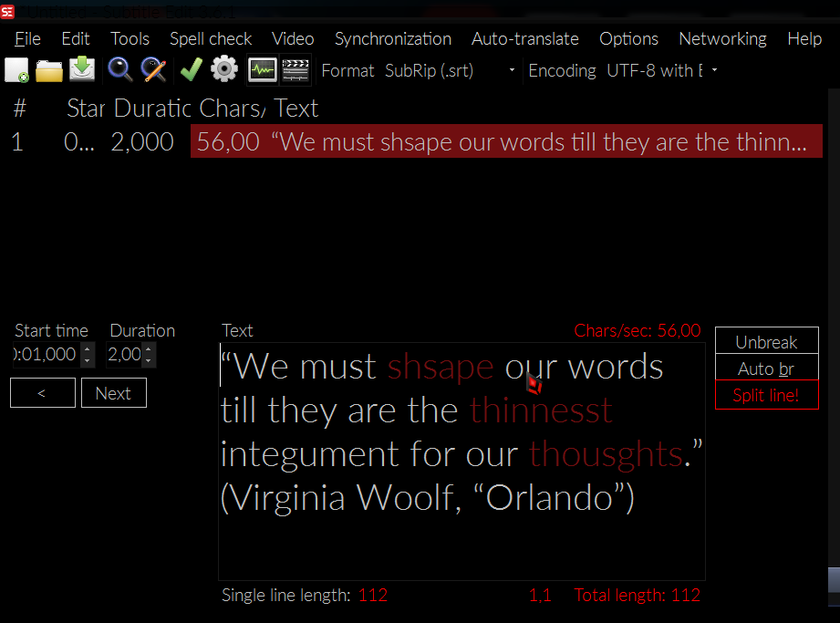Viewport: 840px width, 623px height.
Task: Click the Duration column header
Action: (x=152, y=109)
